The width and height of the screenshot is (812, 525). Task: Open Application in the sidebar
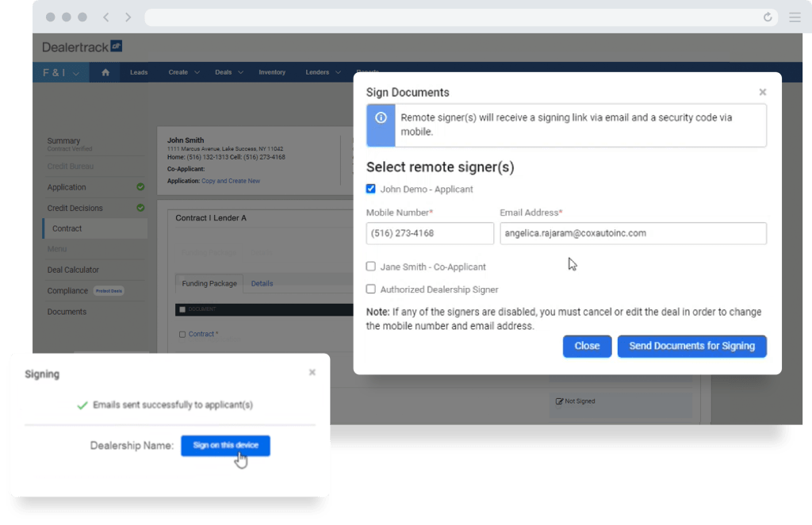pyautogui.click(x=67, y=187)
